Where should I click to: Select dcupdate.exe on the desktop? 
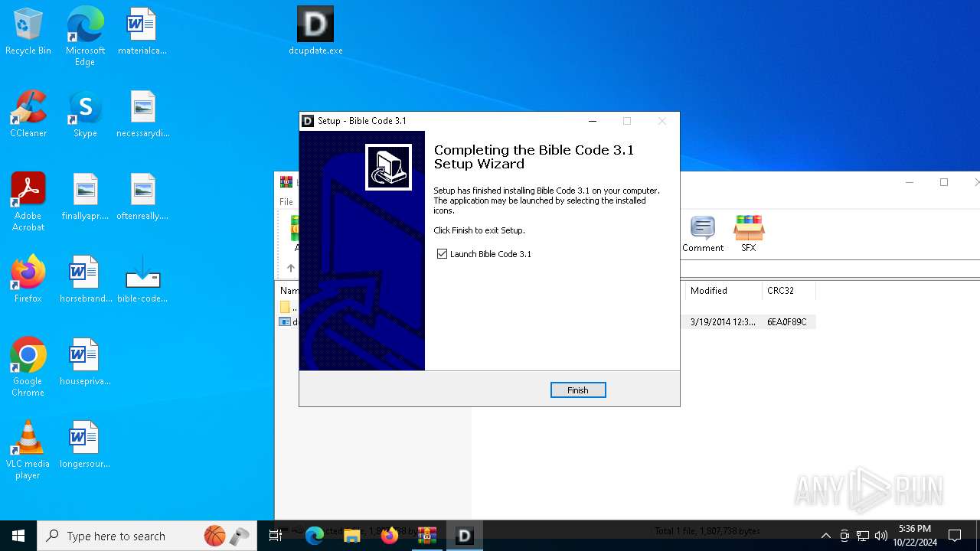[x=315, y=31]
